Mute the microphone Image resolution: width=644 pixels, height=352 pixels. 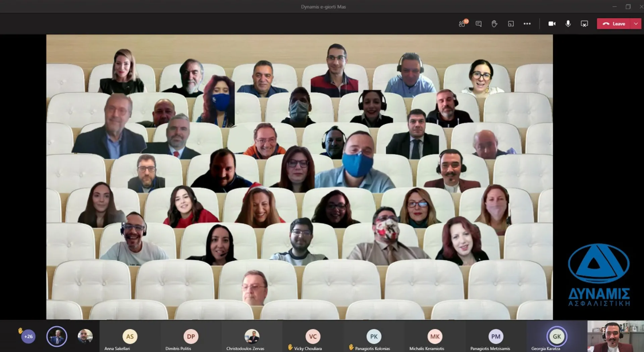568,24
